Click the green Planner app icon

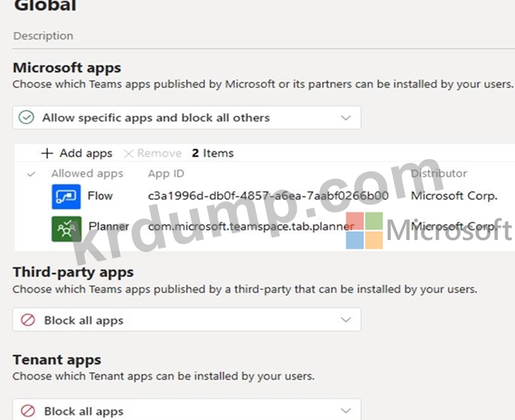pyautogui.click(x=66, y=229)
